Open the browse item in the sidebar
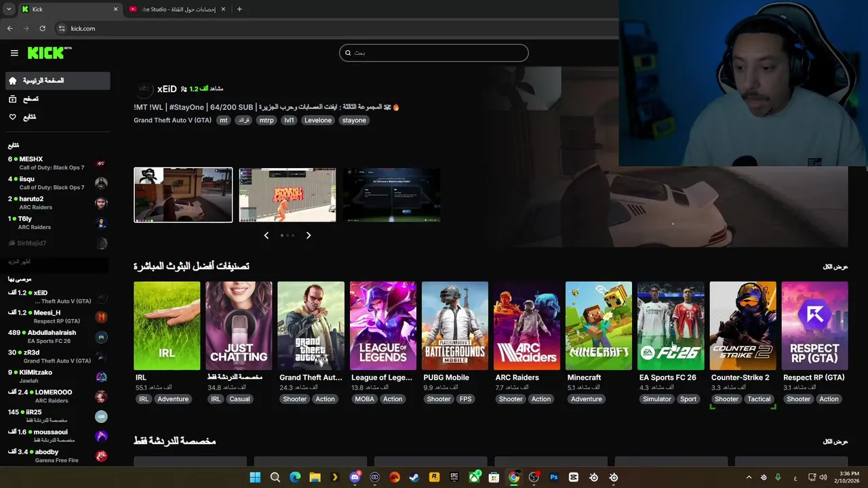This screenshot has height=488, width=868. click(58, 99)
